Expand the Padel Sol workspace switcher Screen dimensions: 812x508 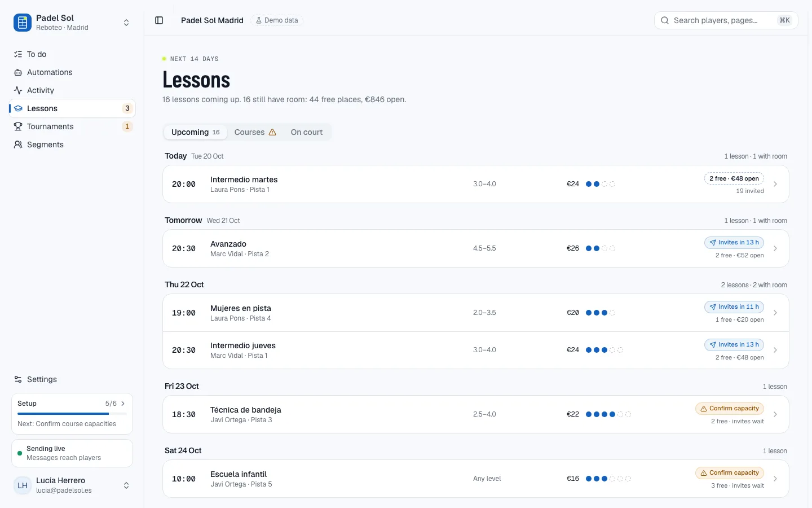tap(126, 23)
